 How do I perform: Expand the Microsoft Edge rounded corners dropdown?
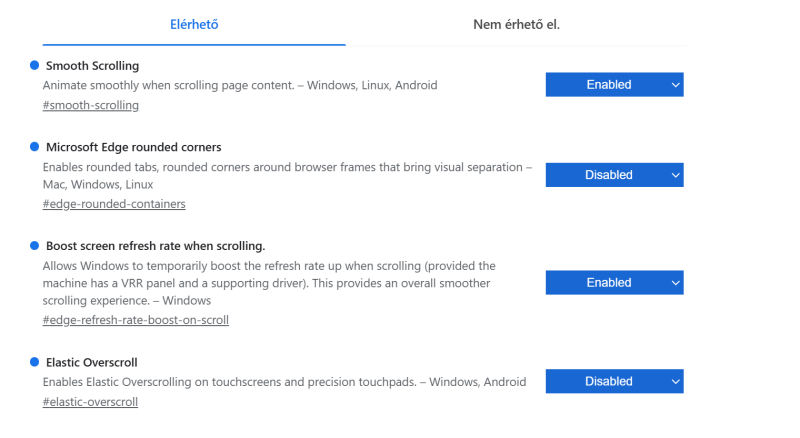point(614,175)
